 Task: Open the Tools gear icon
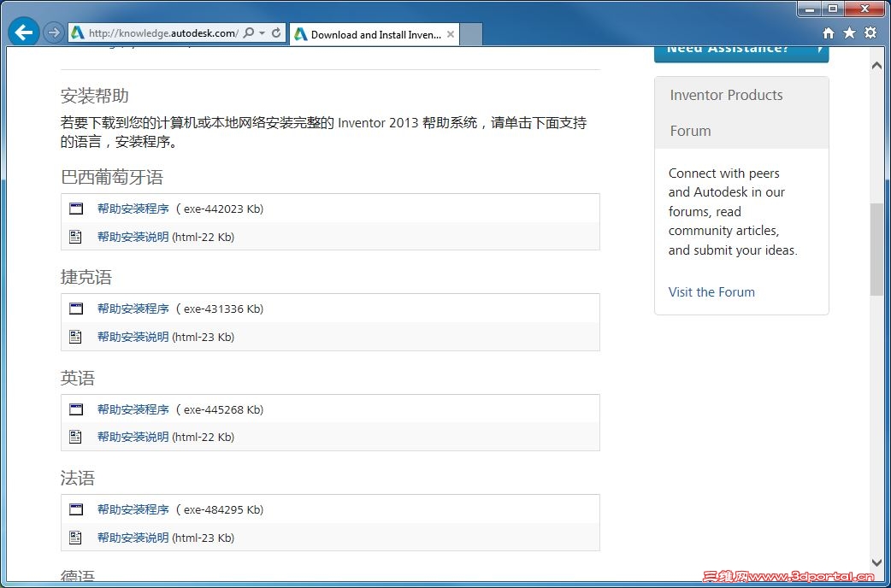pyautogui.click(x=870, y=33)
